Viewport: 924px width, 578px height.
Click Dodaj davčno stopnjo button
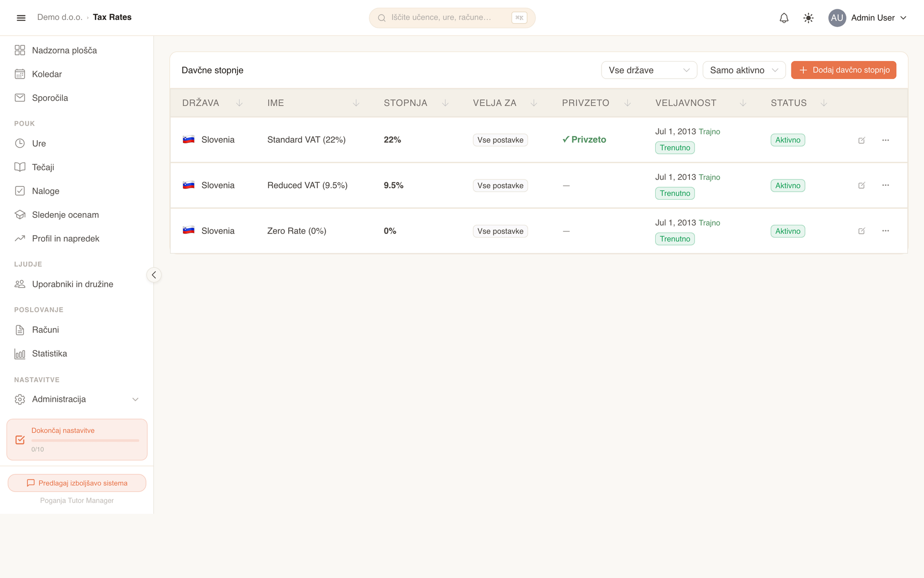tap(844, 70)
